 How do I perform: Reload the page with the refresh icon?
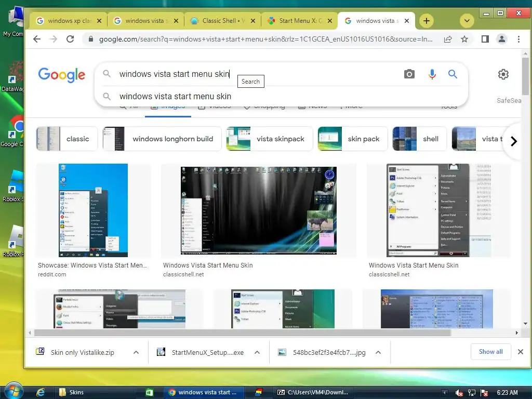(70, 39)
